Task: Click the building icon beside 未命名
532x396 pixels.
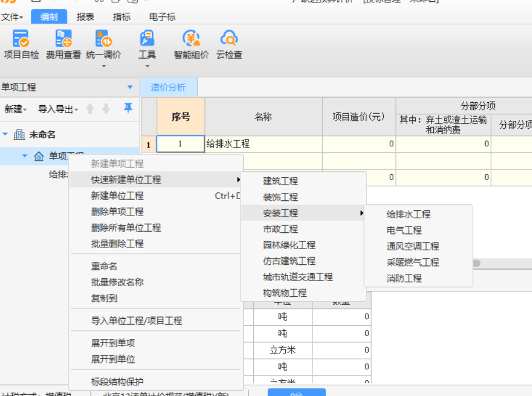Action: pos(19,134)
